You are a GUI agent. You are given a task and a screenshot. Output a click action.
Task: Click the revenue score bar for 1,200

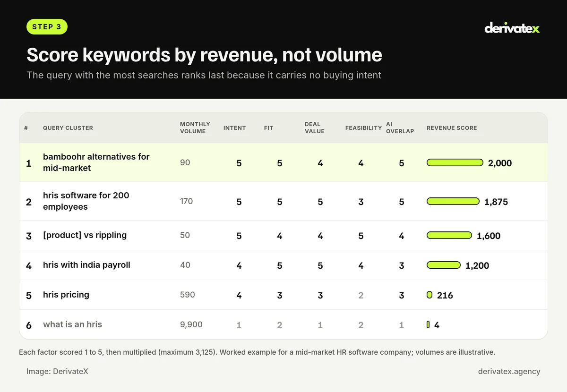click(x=444, y=265)
